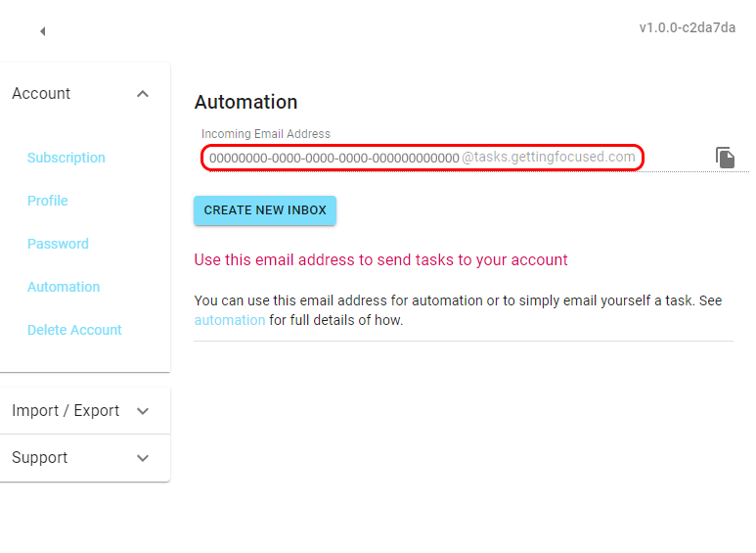
Task: Copy the incoming email address
Action: (x=725, y=158)
